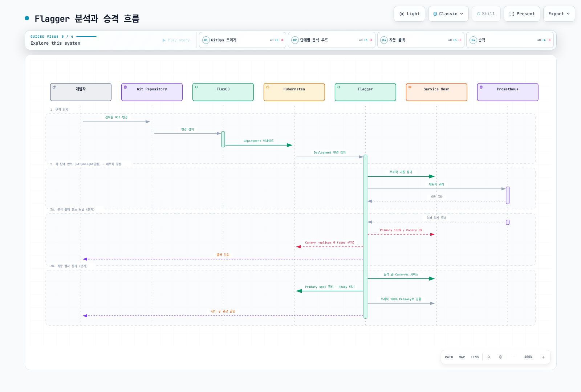The height and width of the screenshot is (392, 581).
Task: Select the Kubernetes participant box
Action: point(294,92)
